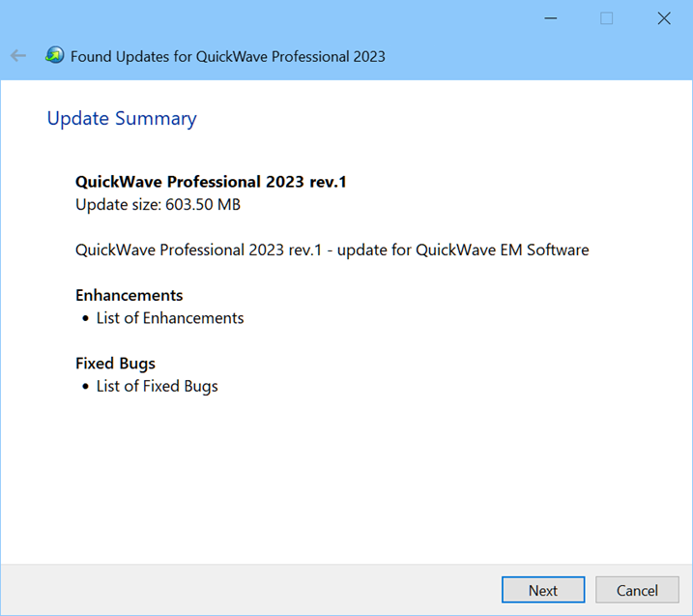Click the Fixed Bugs heading
The height and width of the screenshot is (616, 693).
coord(115,364)
